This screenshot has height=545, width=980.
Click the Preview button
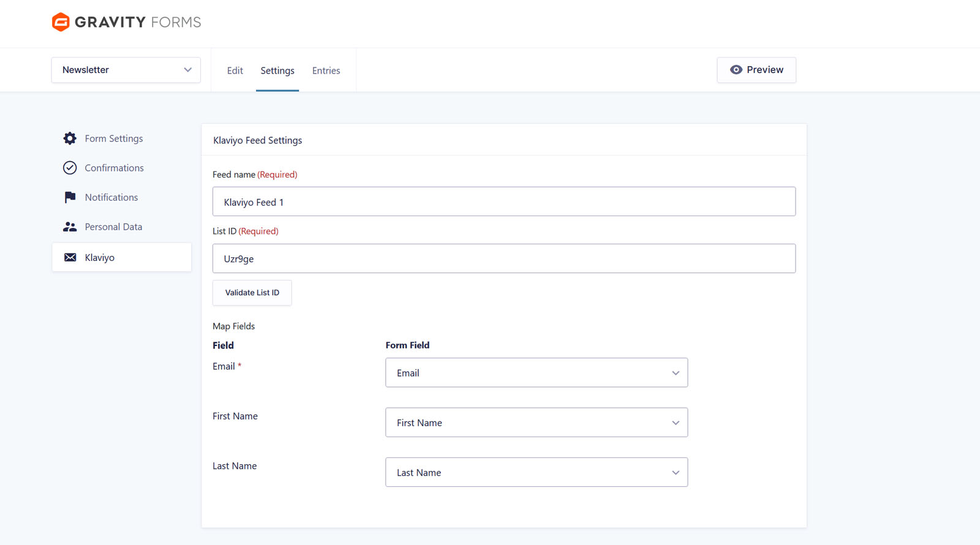click(756, 70)
